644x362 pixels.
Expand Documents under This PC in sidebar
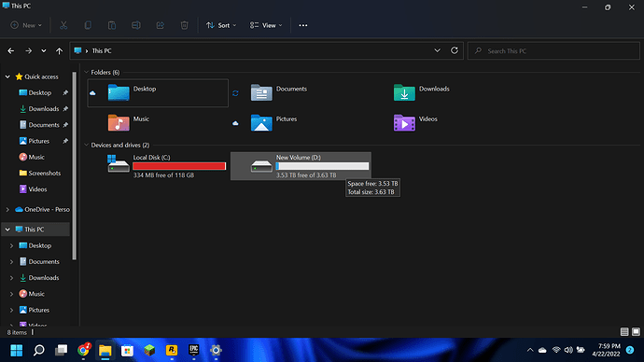(x=11, y=261)
